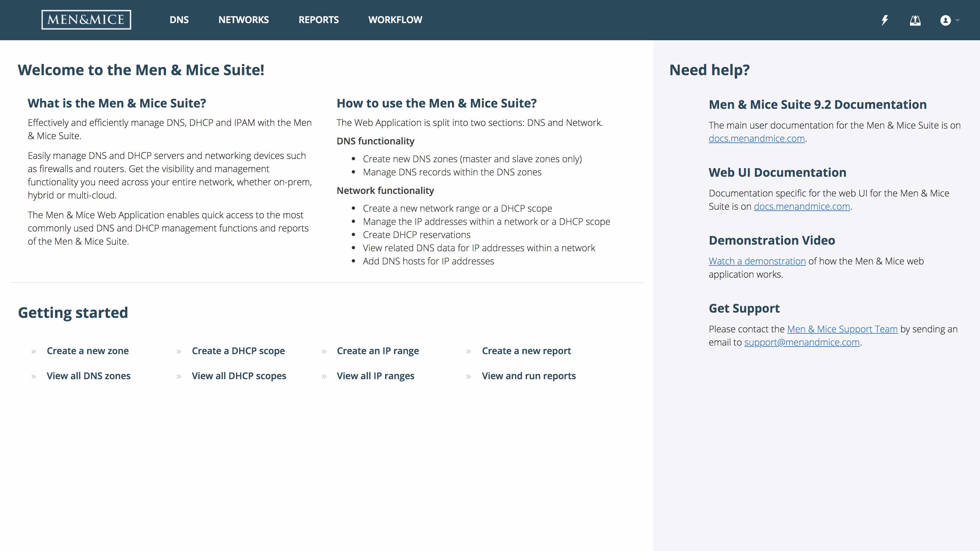
Task: Click 'Manage DNS records within the DNS zones' bullet
Action: pyautogui.click(x=452, y=172)
